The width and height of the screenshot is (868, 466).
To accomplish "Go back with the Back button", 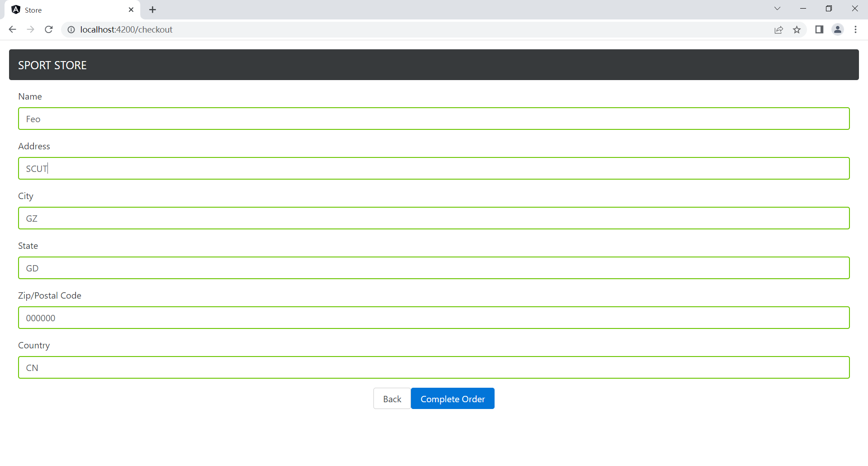I will 392,399.
